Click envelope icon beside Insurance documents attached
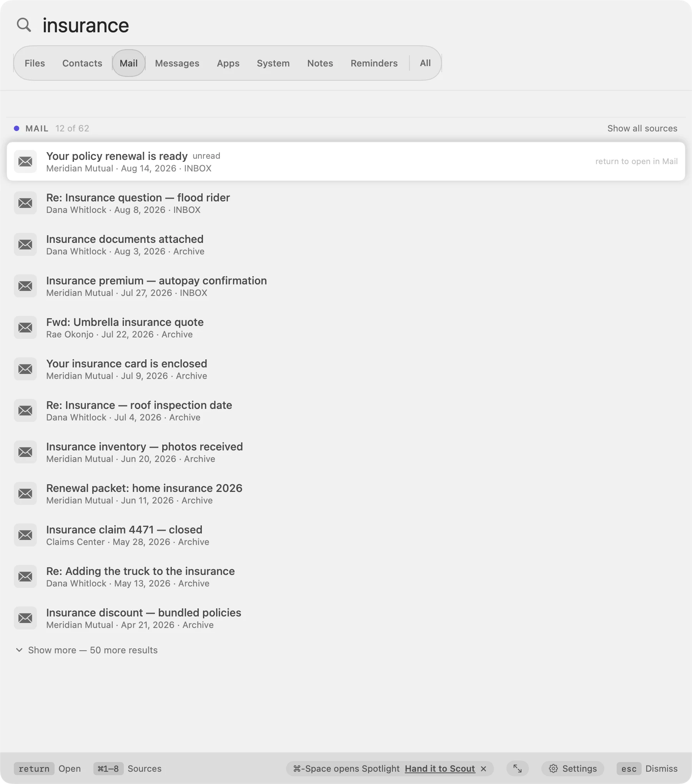This screenshot has width=692, height=784. click(x=25, y=244)
